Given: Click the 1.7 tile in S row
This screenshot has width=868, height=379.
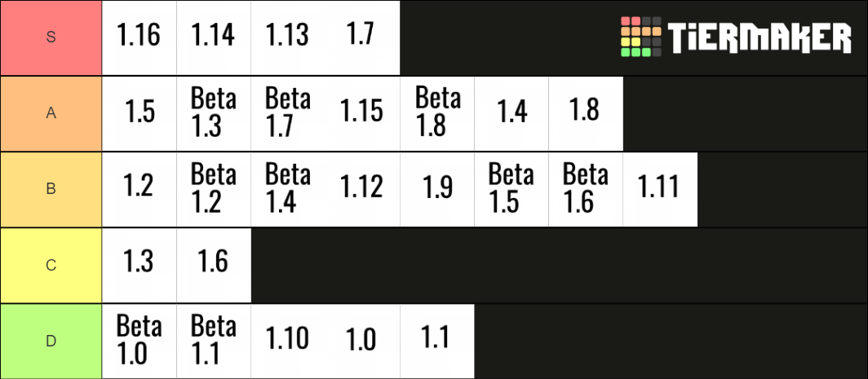Looking at the screenshot, I should (362, 37).
